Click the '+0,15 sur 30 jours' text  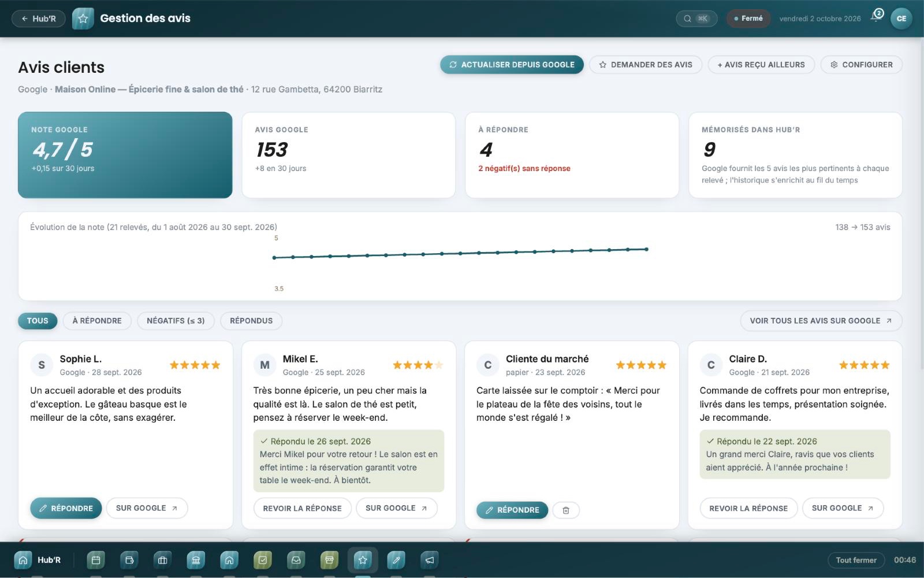pos(63,169)
